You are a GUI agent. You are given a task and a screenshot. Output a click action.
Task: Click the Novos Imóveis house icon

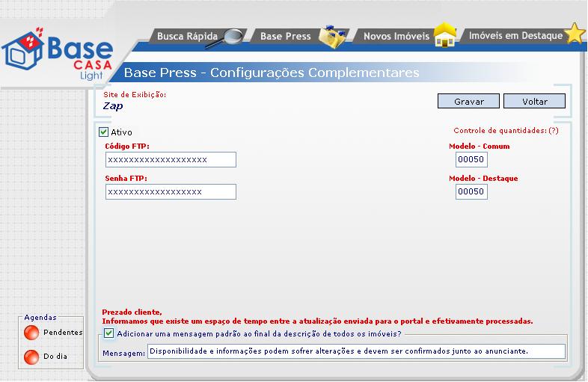pos(445,35)
